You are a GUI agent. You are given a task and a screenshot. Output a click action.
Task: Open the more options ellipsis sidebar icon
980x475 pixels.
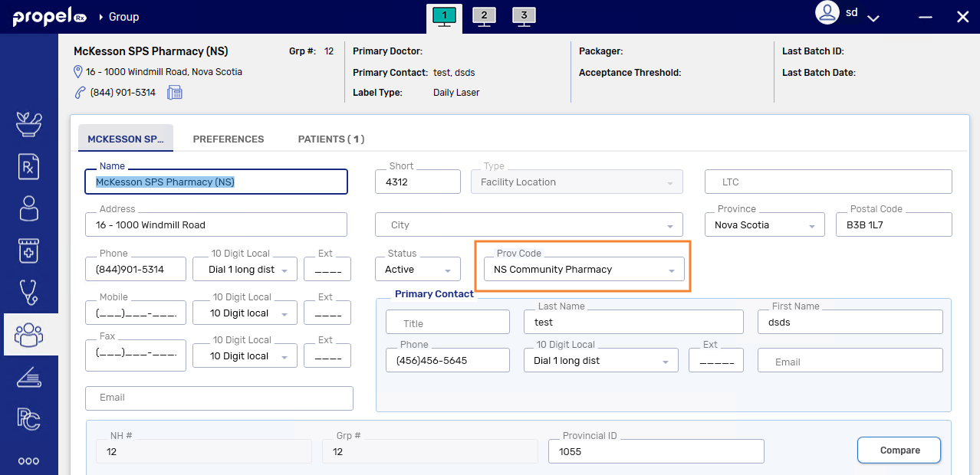(29, 461)
